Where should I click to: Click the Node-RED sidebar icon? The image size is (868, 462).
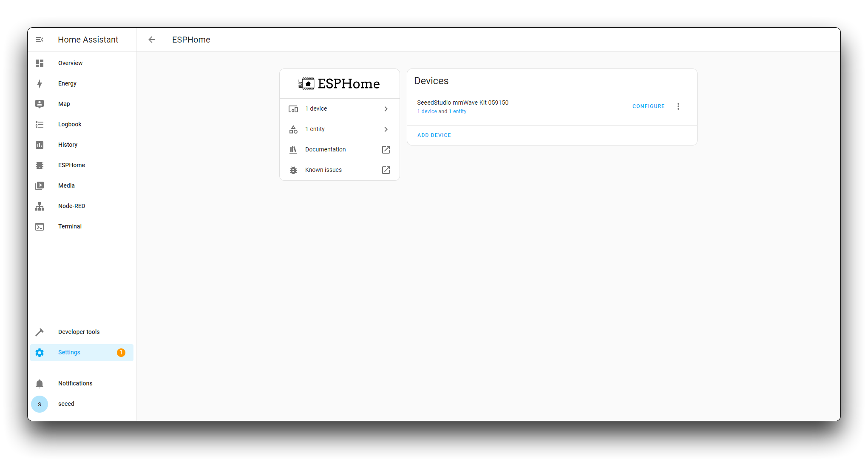[x=40, y=206]
